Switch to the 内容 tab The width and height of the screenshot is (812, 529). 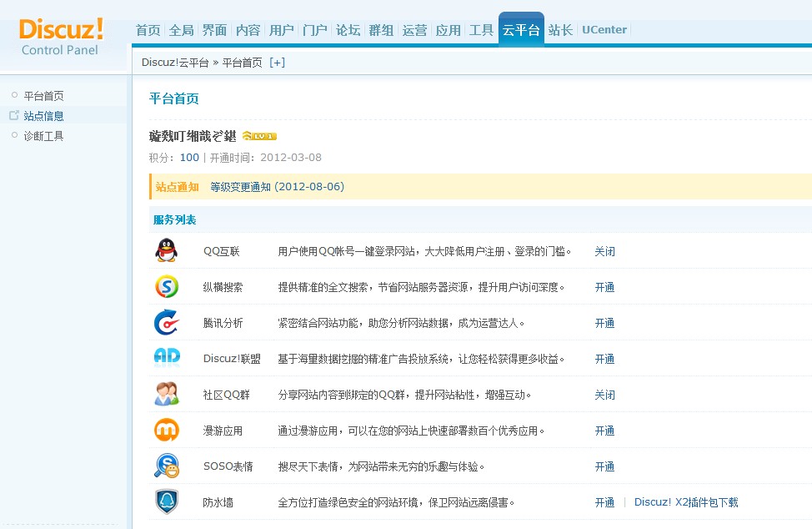click(248, 30)
